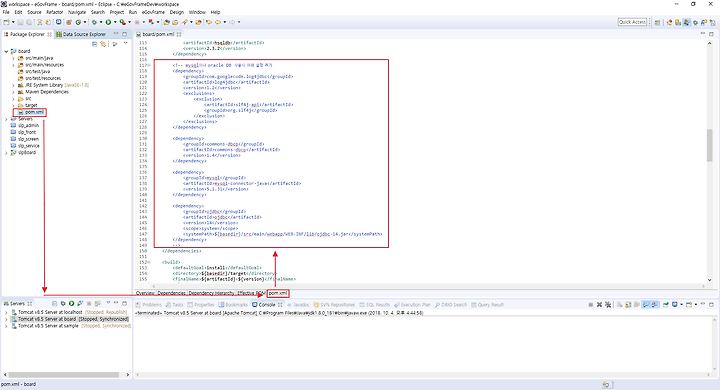The image size is (720, 390).
Task: Open the Display Selected Console dropdown
Action: point(681,305)
